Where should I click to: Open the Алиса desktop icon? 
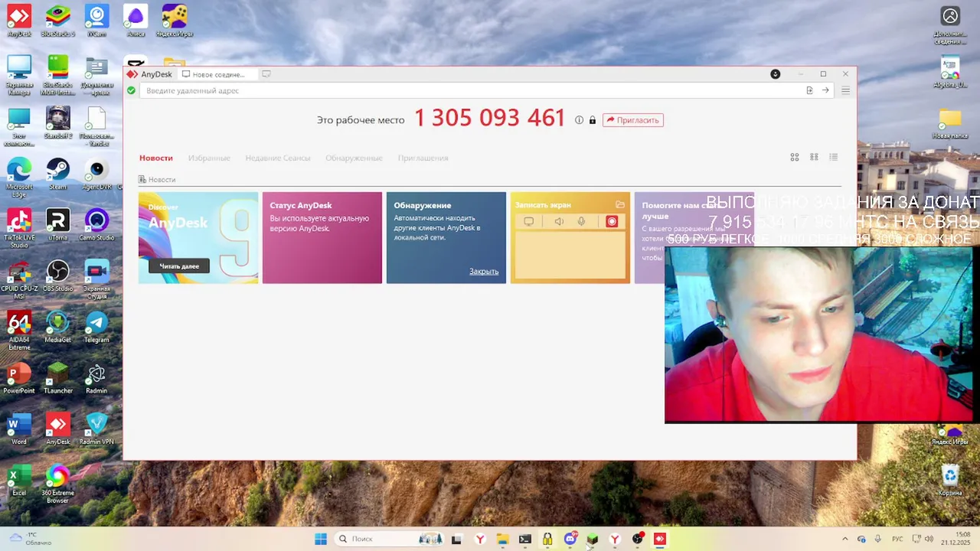[136, 21]
